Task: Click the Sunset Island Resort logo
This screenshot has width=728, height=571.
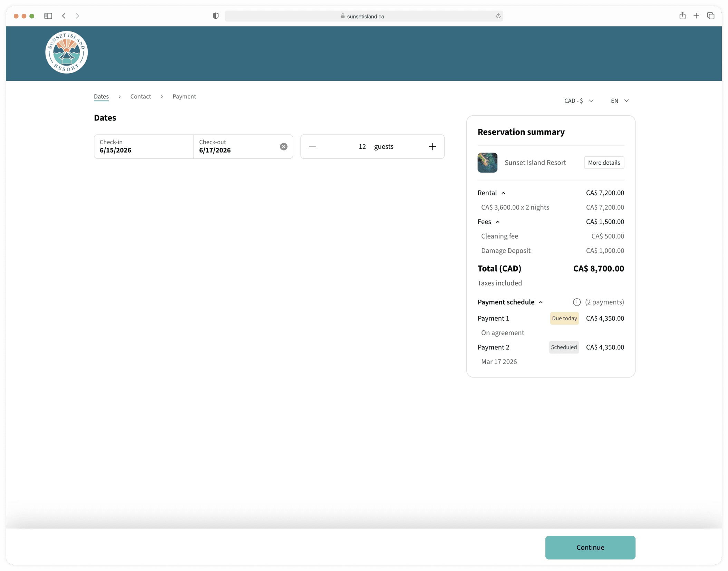Action: tap(66, 52)
